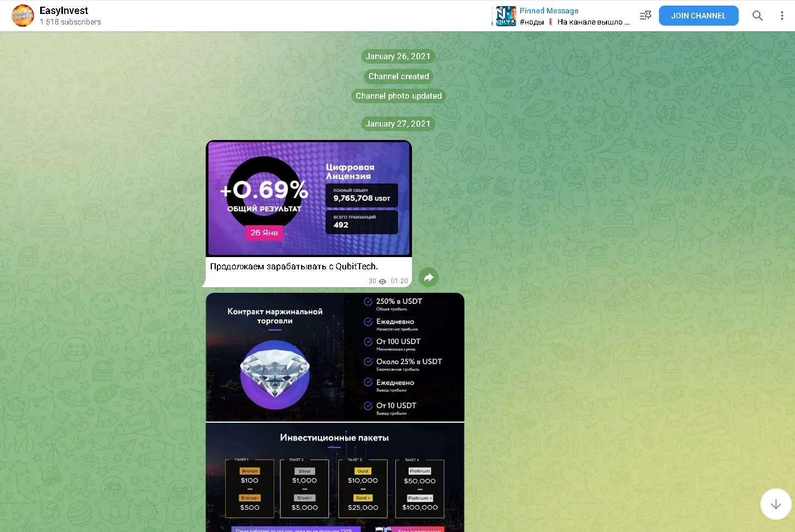Click the 1 518 subscribers count
Screen dimensions: 795x532
70,22
